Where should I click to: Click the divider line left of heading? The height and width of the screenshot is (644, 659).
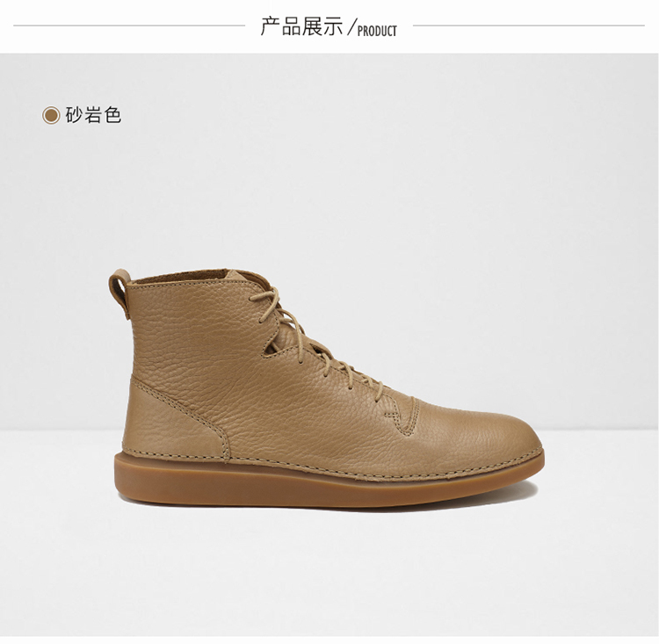[x=129, y=25]
